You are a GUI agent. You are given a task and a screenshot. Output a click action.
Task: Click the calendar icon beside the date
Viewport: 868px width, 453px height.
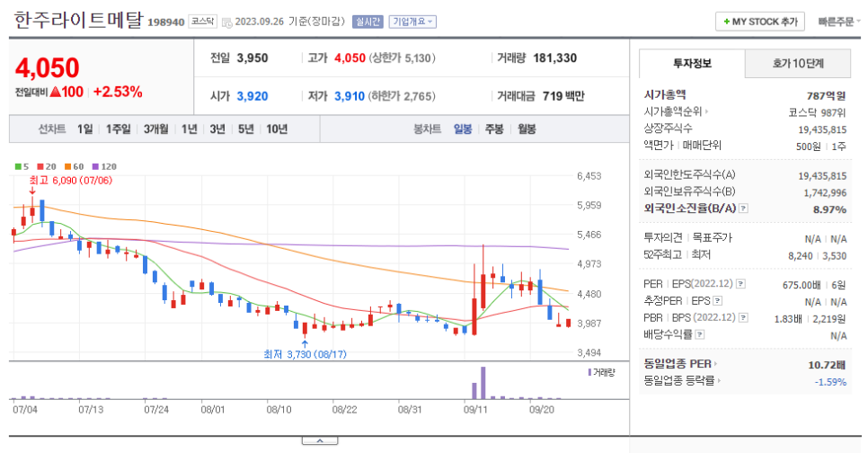pos(226,22)
